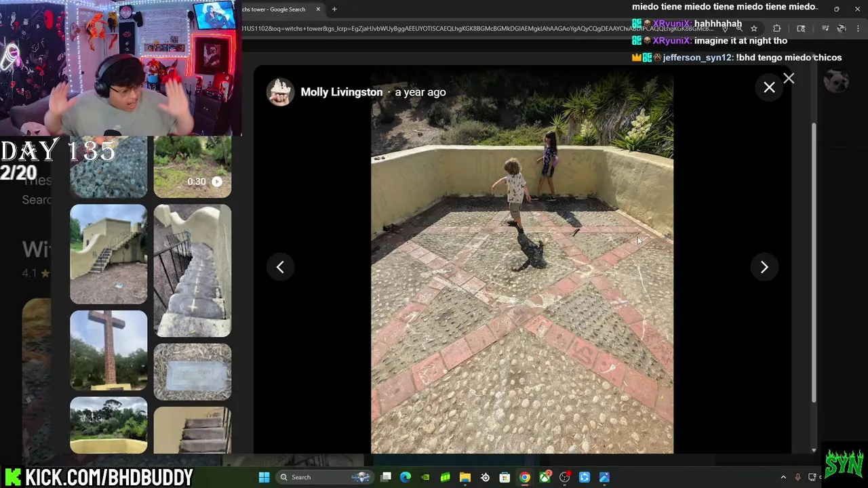
Task: Open Molly Livingston's profile picture
Action: coord(280,92)
